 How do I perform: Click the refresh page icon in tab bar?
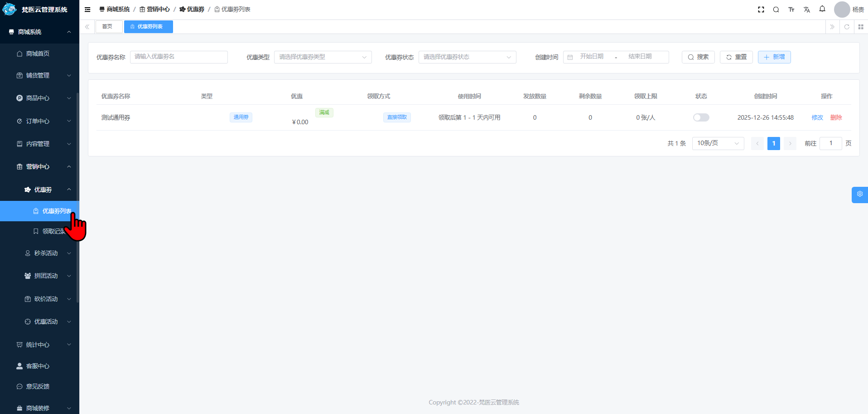tap(847, 27)
